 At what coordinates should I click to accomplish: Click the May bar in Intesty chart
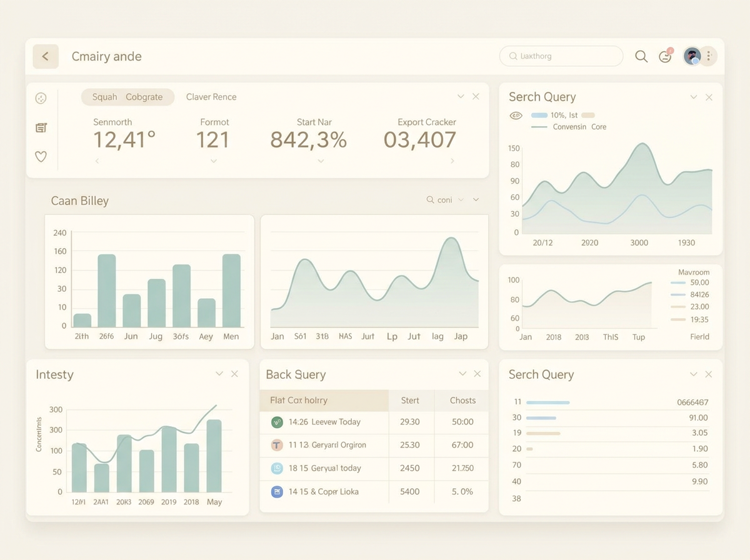[214, 456]
